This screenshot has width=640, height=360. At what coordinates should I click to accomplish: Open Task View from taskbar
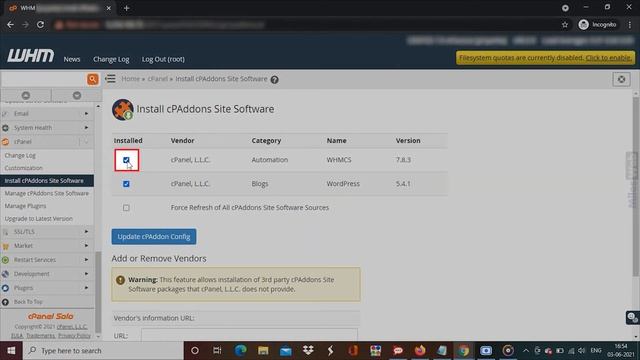point(217,351)
